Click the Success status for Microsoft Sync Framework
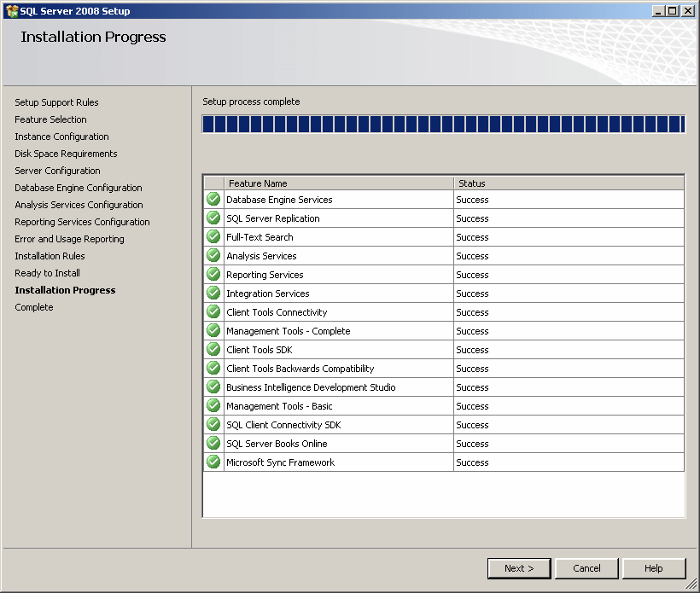700x593 pixels. point(472,462)
